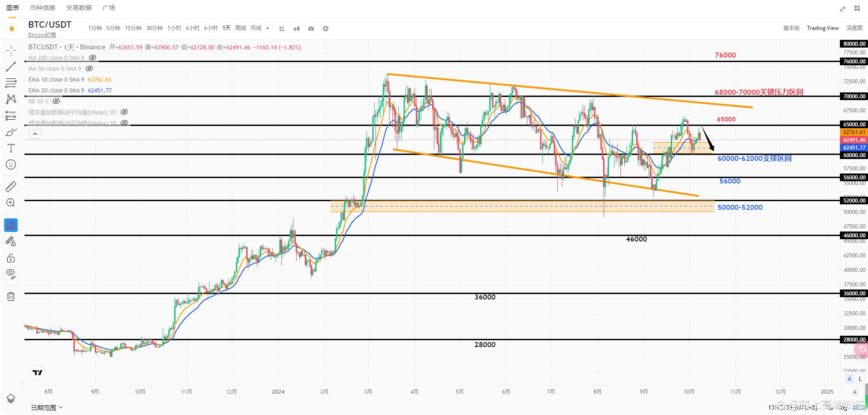Open the 日期范围 date range dropdown
This screenshot has width=868, height=415.
[x=47, y=408]
